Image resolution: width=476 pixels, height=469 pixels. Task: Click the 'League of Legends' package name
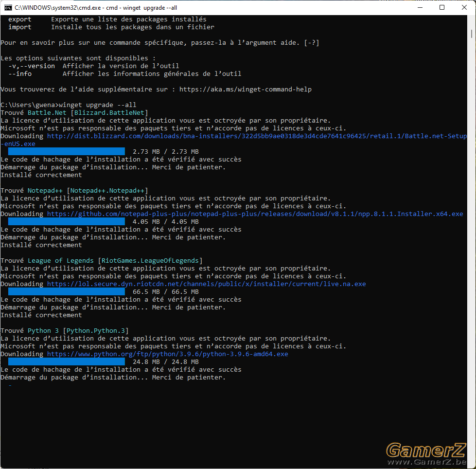click(61, 261)
